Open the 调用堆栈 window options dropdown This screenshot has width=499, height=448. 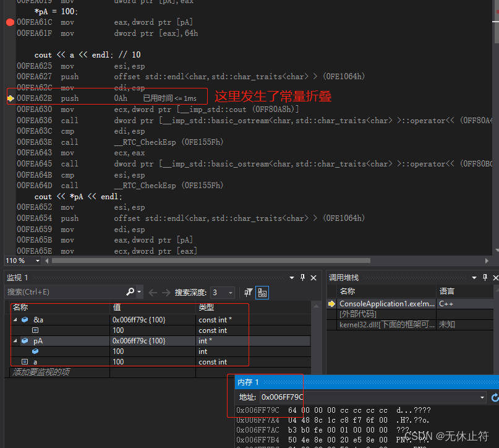coord(474,278)
